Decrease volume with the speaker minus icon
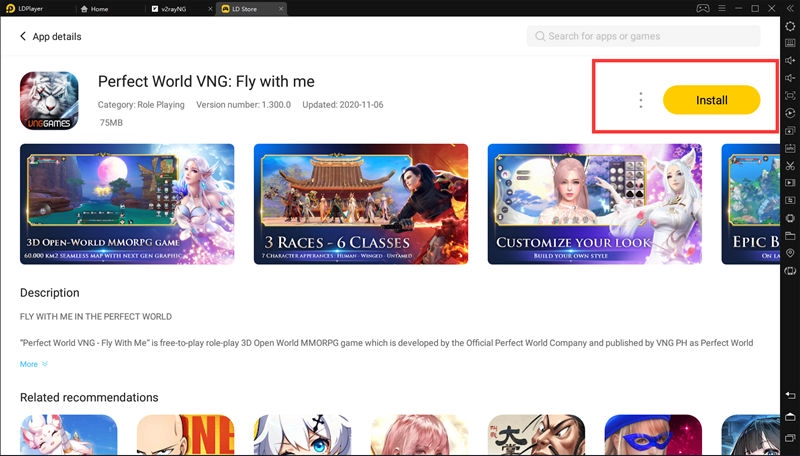This screenshot has width=800, height=456. (790, 78)
